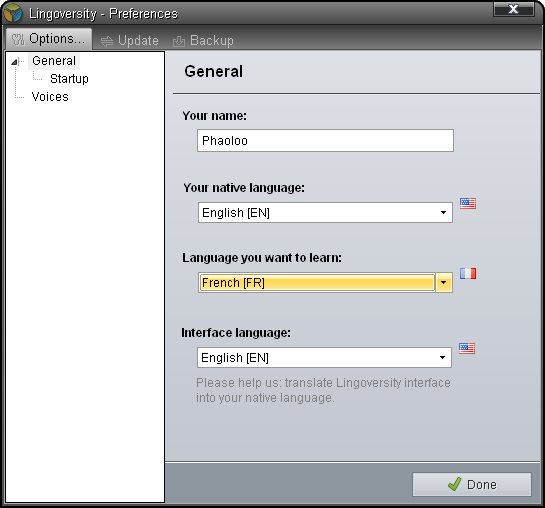Viewport: 545px width, 508px height.
Task: Select Voices in the settings tree
Action: tap(50, 97)
